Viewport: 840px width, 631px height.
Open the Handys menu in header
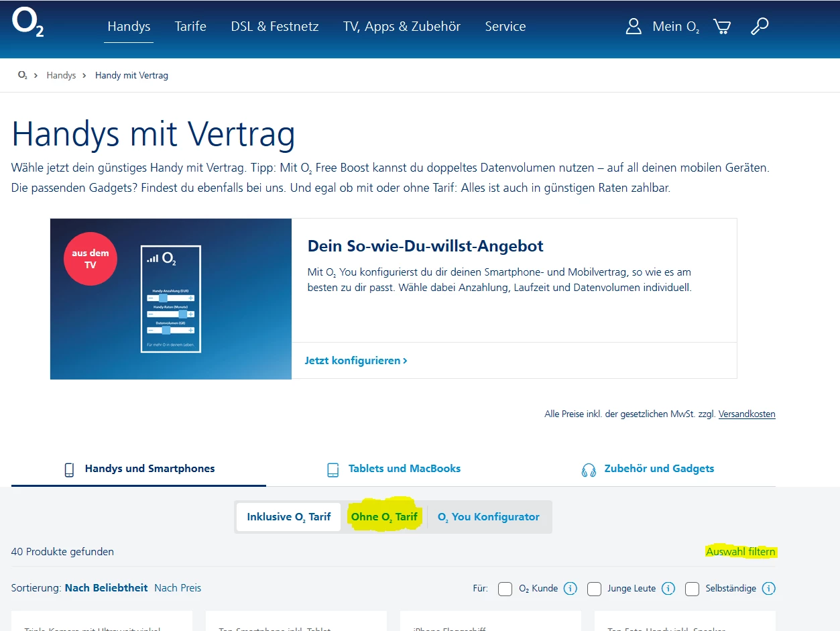(x=129, y=27)
